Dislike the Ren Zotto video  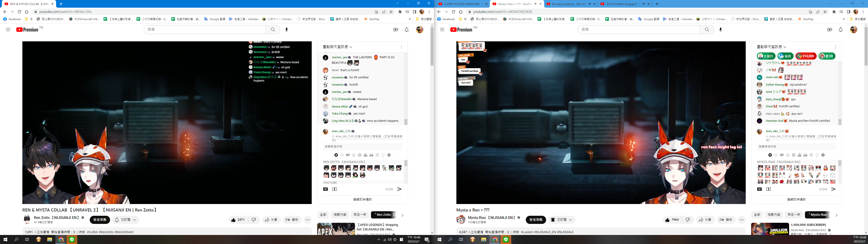click(253, 220)
